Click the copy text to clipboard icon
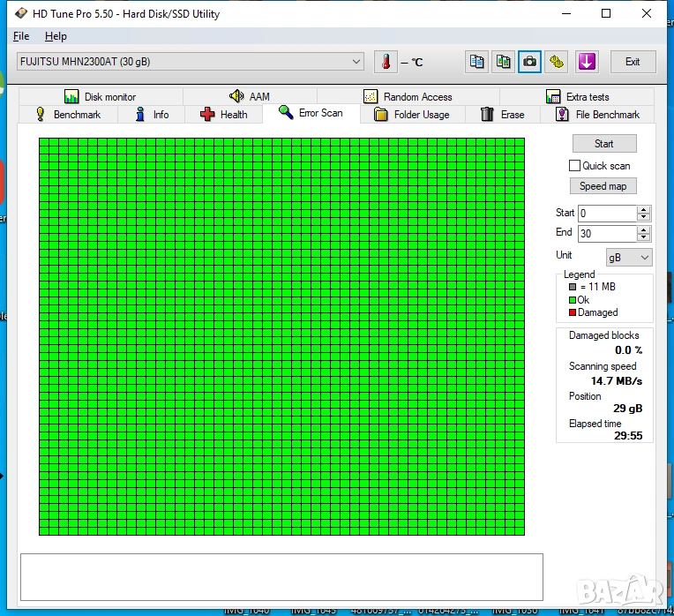The width and height of the screenshot is (674, 616). pyautogui.click(x=476, y=62)
